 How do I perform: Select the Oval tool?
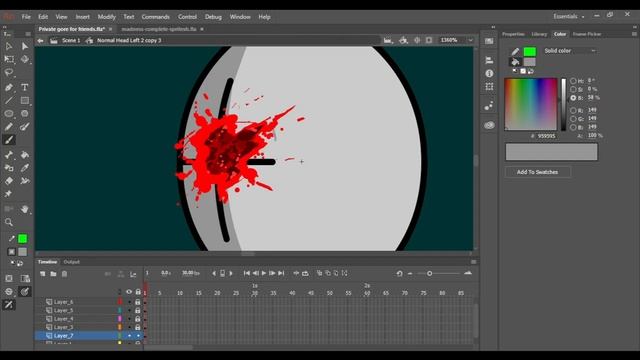pos(9,113)
